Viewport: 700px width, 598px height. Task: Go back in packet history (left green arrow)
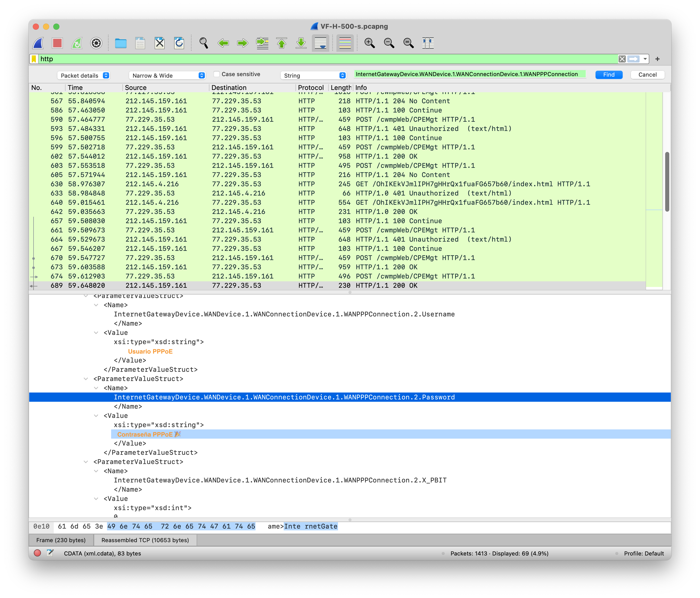(x=223, y=43)
